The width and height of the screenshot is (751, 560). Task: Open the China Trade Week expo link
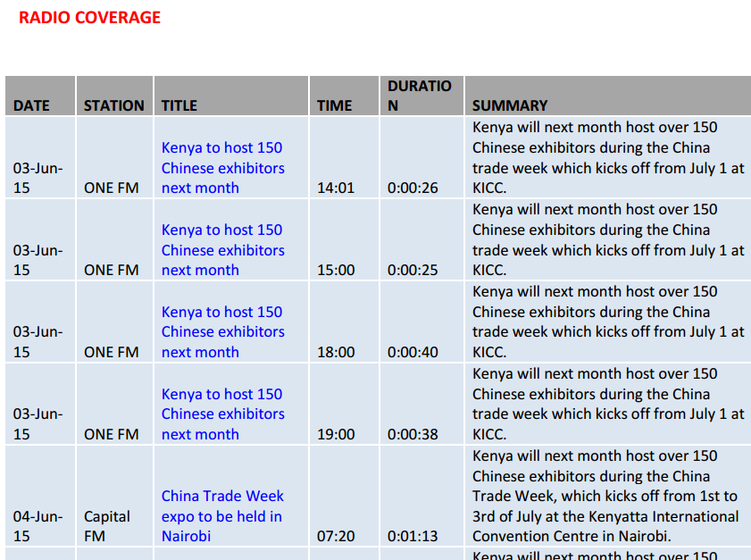(x=221, y=516)
